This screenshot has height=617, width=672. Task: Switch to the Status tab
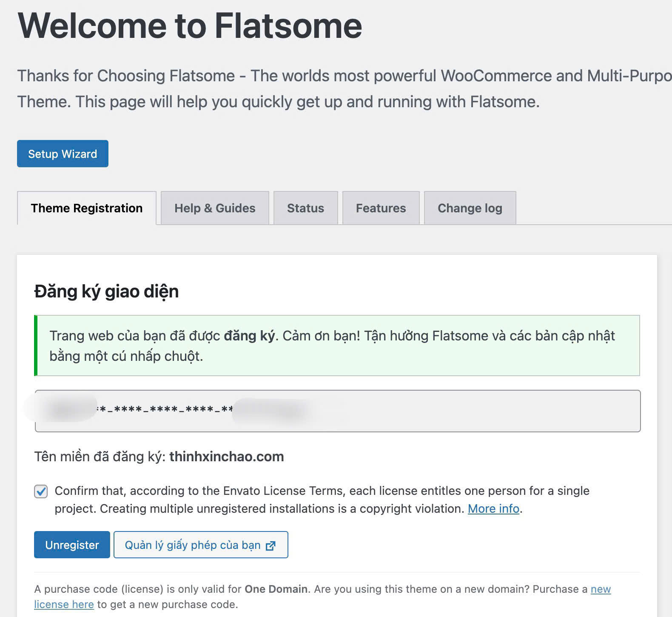point(305,208)
